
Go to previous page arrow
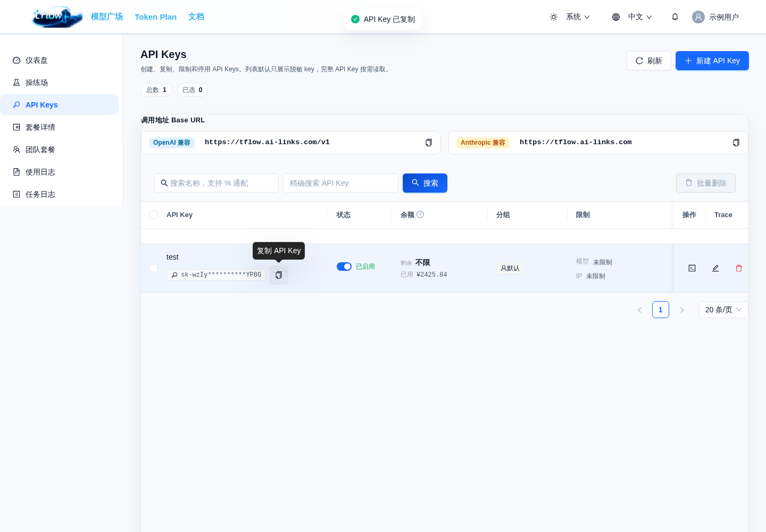pos(639,310)
